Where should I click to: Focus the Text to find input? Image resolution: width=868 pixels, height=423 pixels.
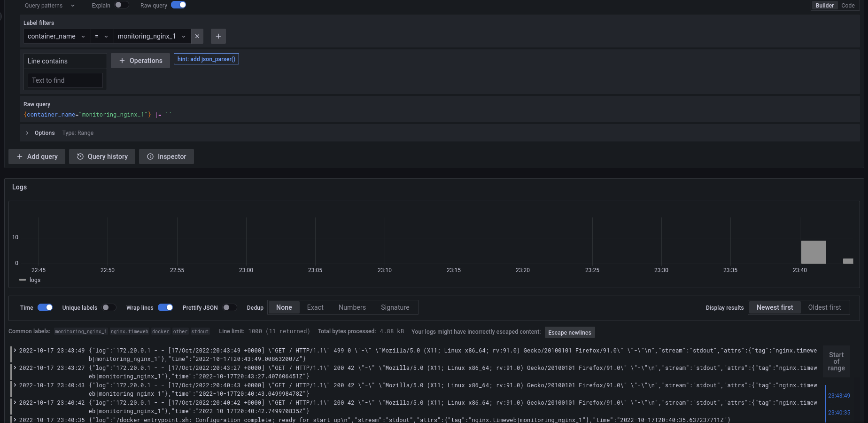point(65,80)
